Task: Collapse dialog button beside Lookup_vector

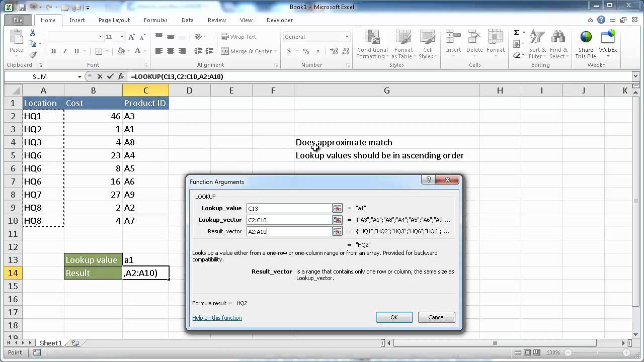Action: click(x=337, y=220)
